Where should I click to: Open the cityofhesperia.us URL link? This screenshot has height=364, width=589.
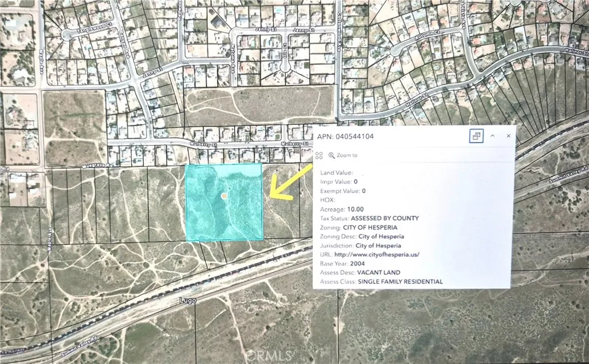377,254
